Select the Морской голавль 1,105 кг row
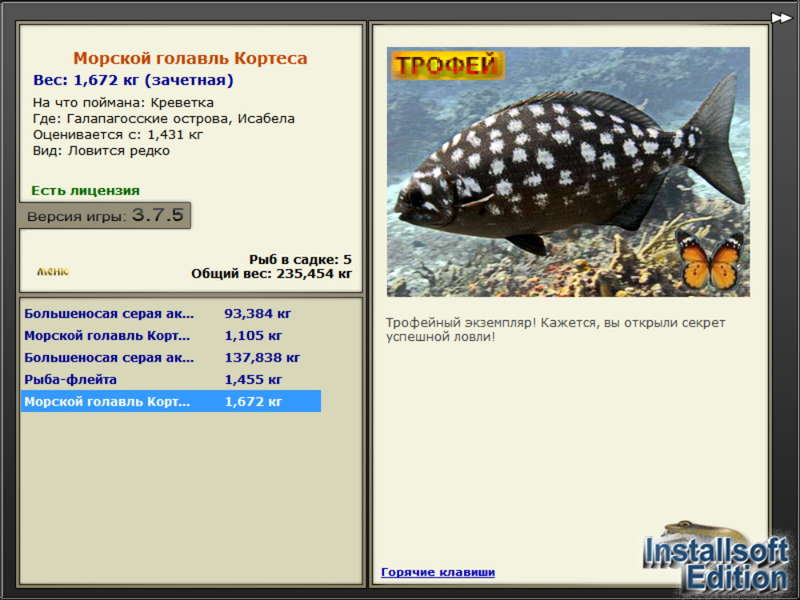The width and height of the screenshot is (800, 600). click(x=171, y=335)
